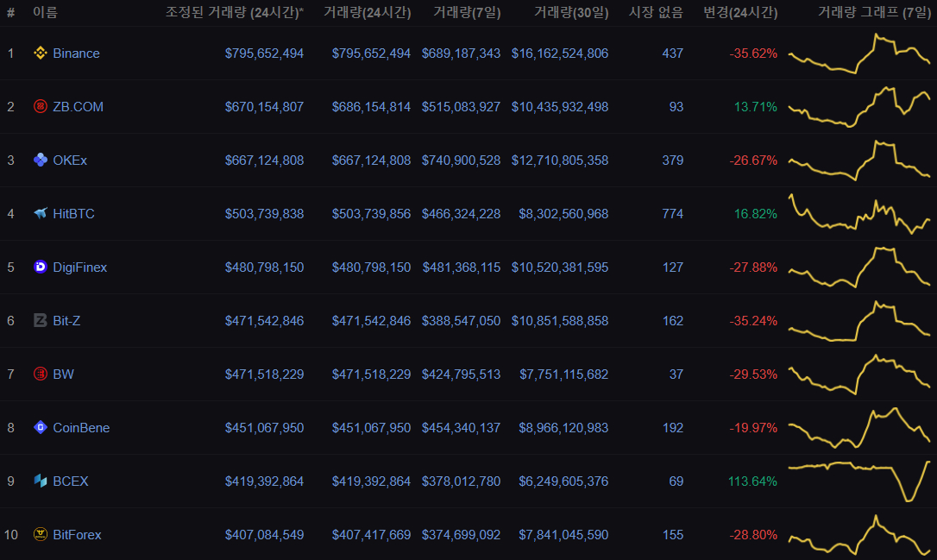This screenshot has height=560, width=937.
Task: Click Binance adjusted volume $795,652,494
Action: coord(264,53)
